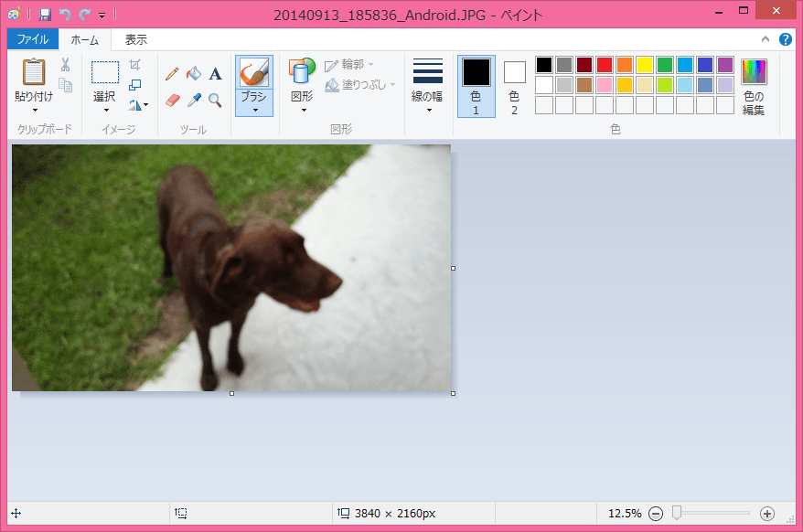The width and height of the screenshot is (803, 532).
Task: Click the zoom in plus button
Action: pyautogui.click(x=766, y=514)
